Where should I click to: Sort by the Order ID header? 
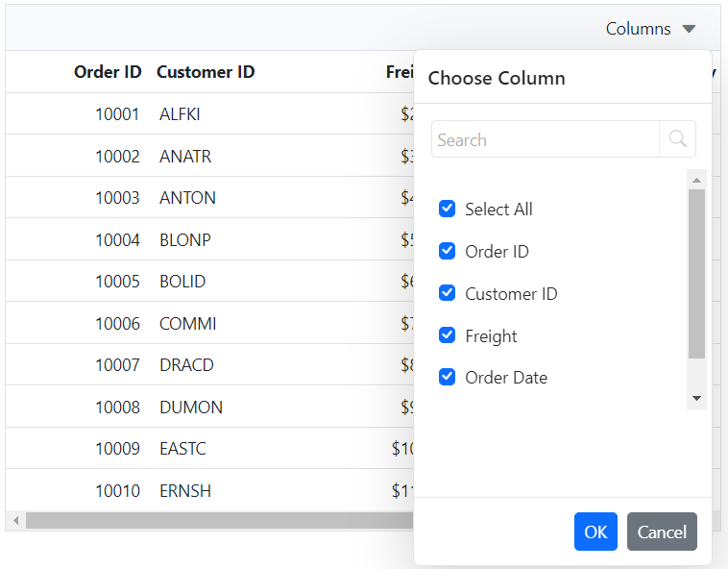[x=108, y=72]
